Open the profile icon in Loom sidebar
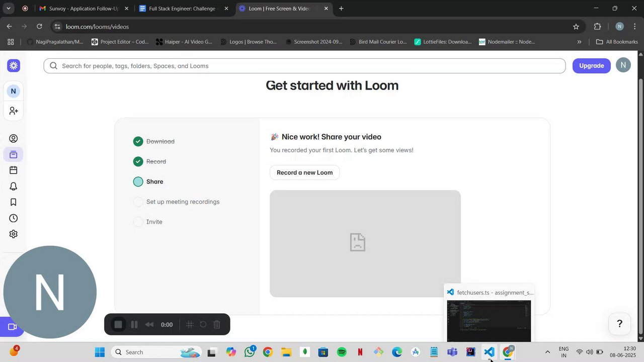Image resolution: width=644 pixels, height=362 pixels. point(14,139)
